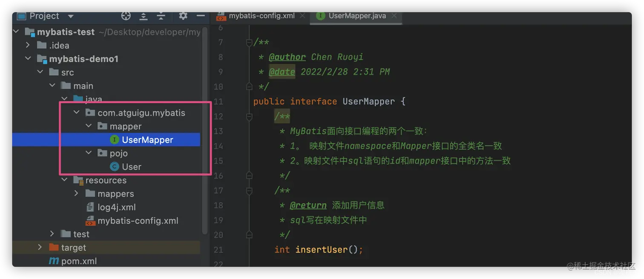Click line number 11 in gutter
The image size is (644, 279).
pyautogui.click(x=218, y=101)
